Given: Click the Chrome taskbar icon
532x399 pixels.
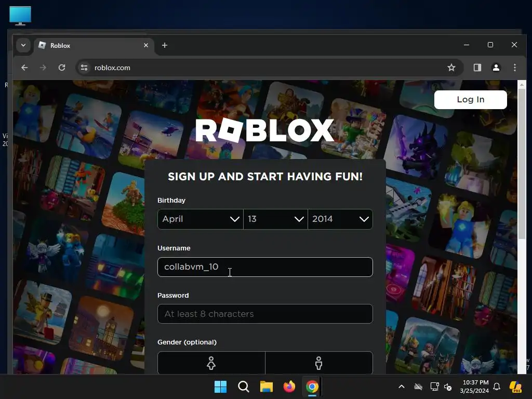Looking at the screenshot, I should pyautogui.click(x=312, y=387).
